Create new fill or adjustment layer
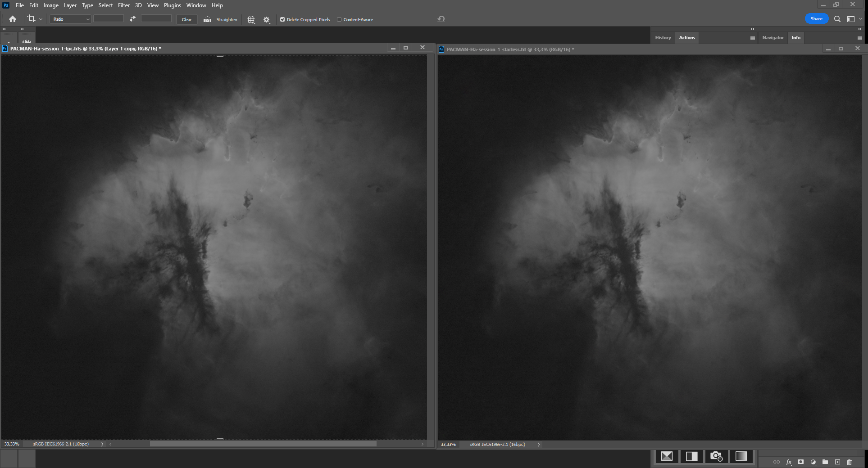868x468 pixels. pos(813,462)
